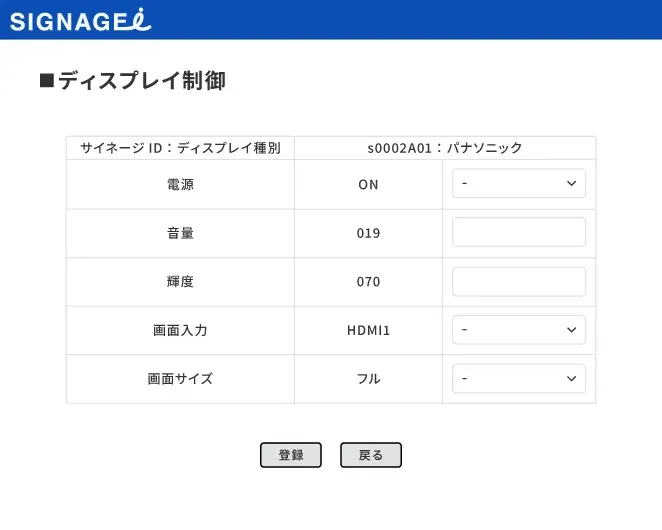Click the 輝度 row label
Screen dimensions: 662x530
click(180, 282)
